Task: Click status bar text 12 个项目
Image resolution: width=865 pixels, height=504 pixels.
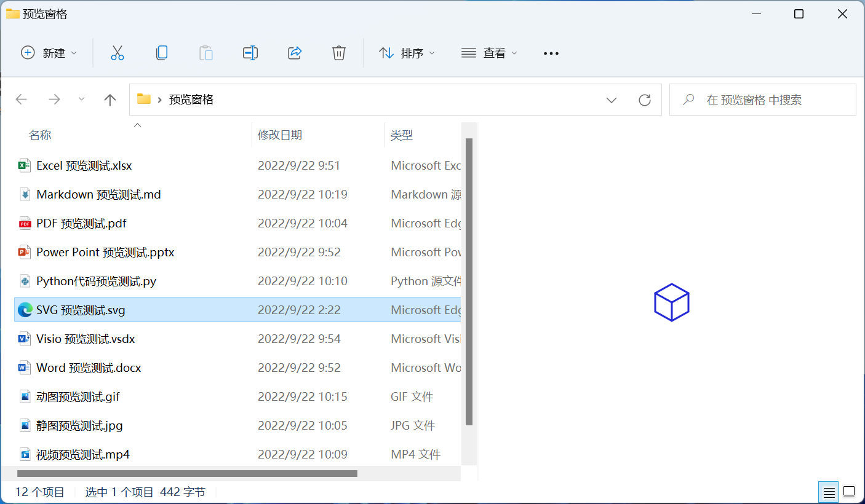Action: pos(40,492)
